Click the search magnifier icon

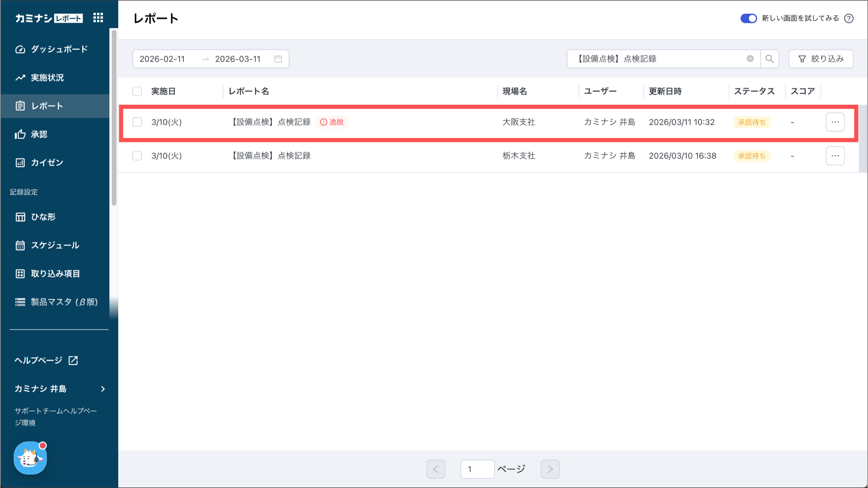pos(770,59)
